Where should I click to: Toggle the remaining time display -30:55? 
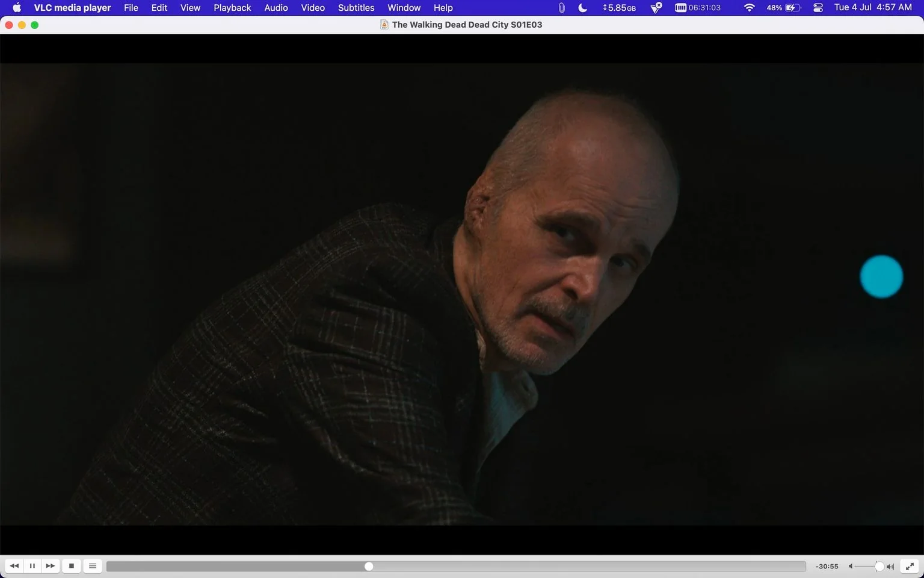coord(827,567)
